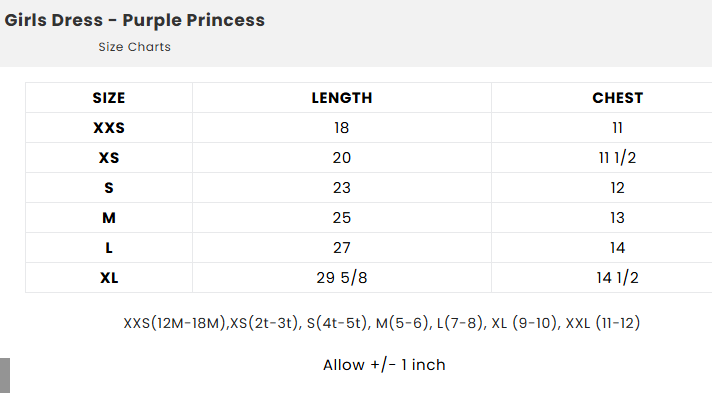Viewport: 712px width, 393px height.
Task: Select the S size row label
Action: pos(109,188)
